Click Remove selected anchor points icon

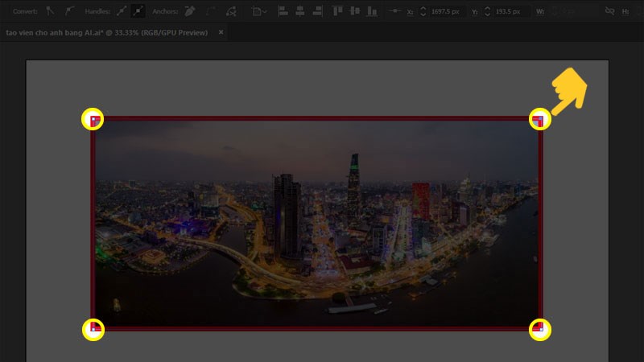(x=190, y=11)
